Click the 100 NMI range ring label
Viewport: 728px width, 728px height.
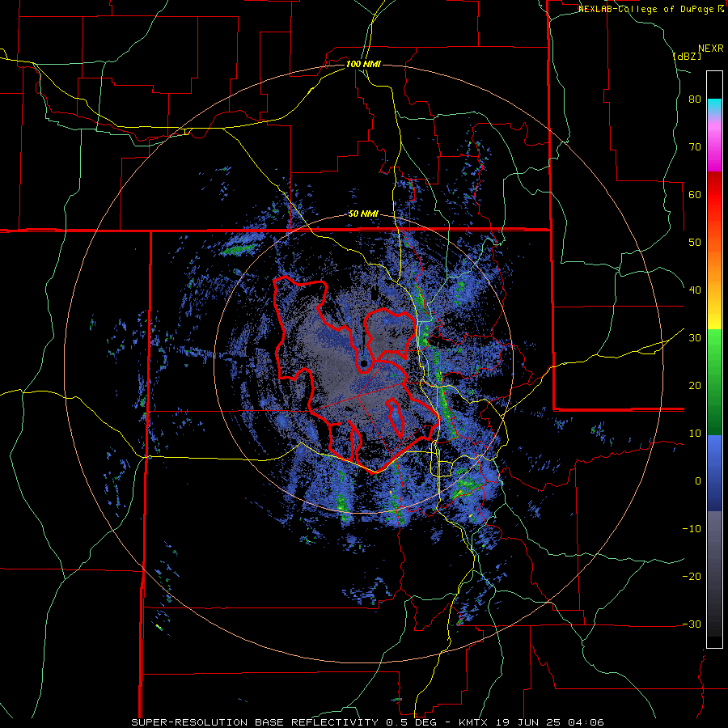pyautogui.click(x=363, y=64)
